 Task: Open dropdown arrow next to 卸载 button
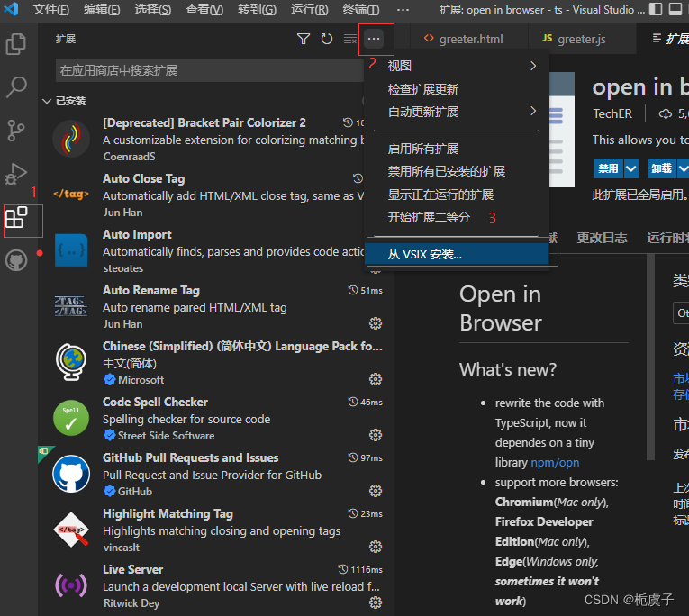pyautogui.click(x=684, y=168)
